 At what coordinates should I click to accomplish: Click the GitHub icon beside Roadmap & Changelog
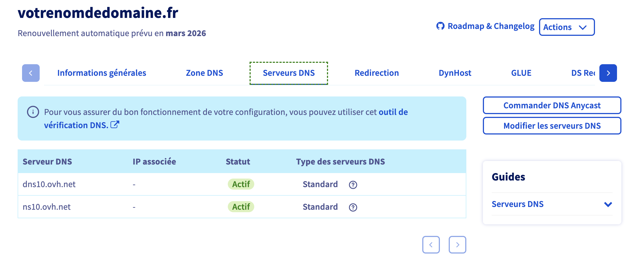[440, 26]
